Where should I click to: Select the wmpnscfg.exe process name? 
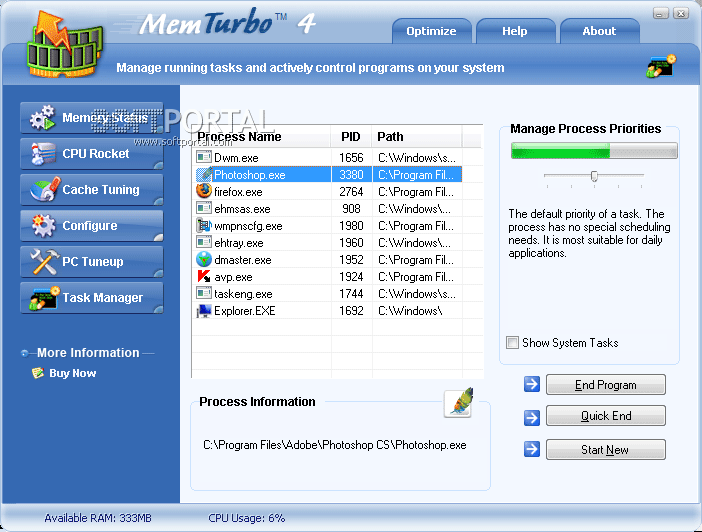pyautogui.click(x=248, y=226)
